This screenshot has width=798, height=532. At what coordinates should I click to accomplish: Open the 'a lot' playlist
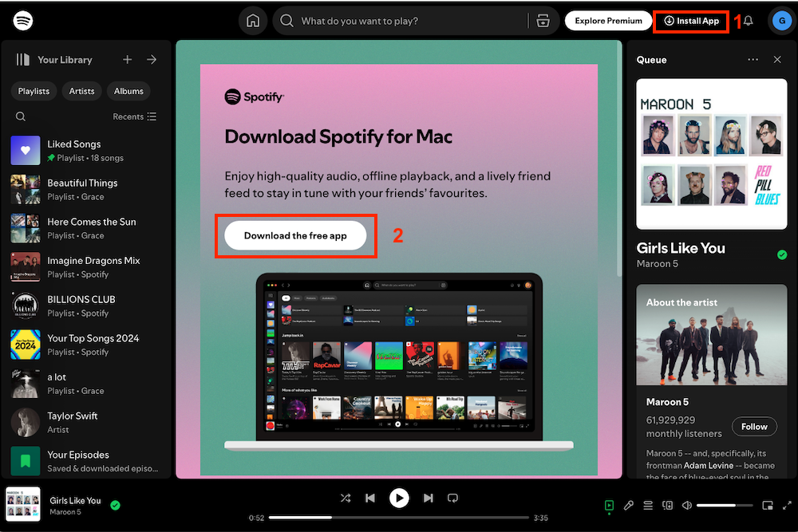(x=85, y=384)
